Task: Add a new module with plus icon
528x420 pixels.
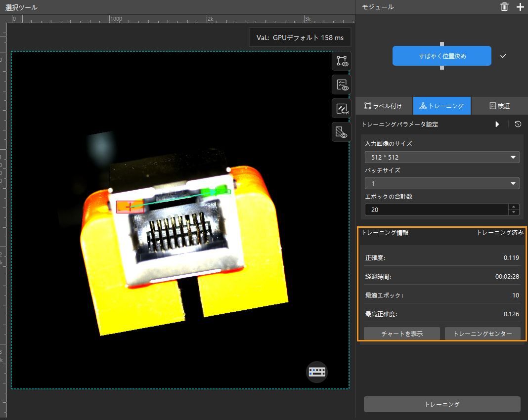Action: 520,7
